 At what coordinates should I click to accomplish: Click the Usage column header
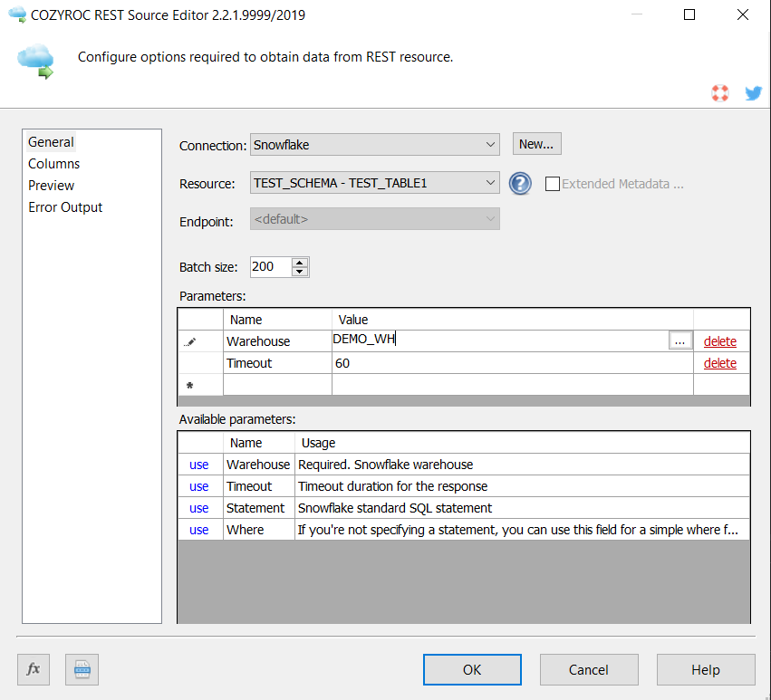522,443
